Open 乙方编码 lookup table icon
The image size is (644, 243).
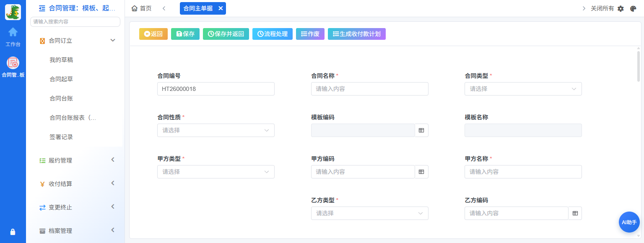575,213
